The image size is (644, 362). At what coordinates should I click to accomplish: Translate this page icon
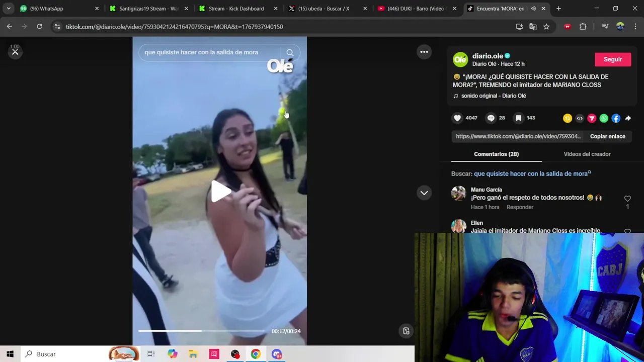[533, 27]
